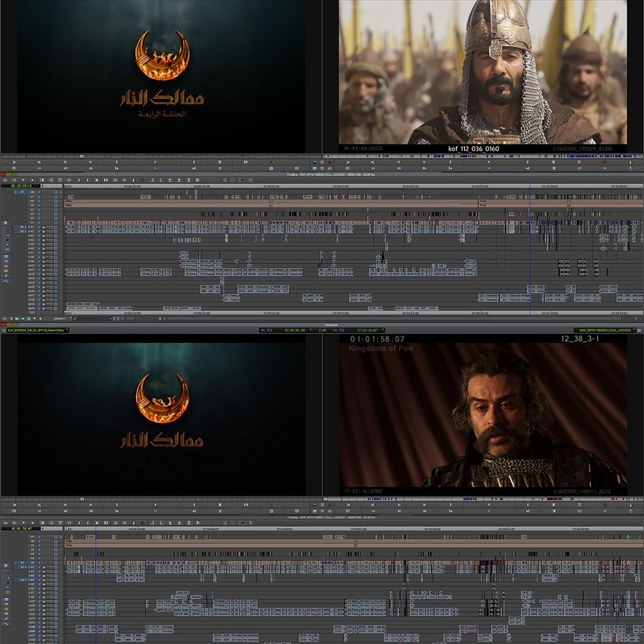Image resolution: width=644 pixels, height=644 pixels.
Task: Mark IN under the top source monitor
Action: click(116, 162)
